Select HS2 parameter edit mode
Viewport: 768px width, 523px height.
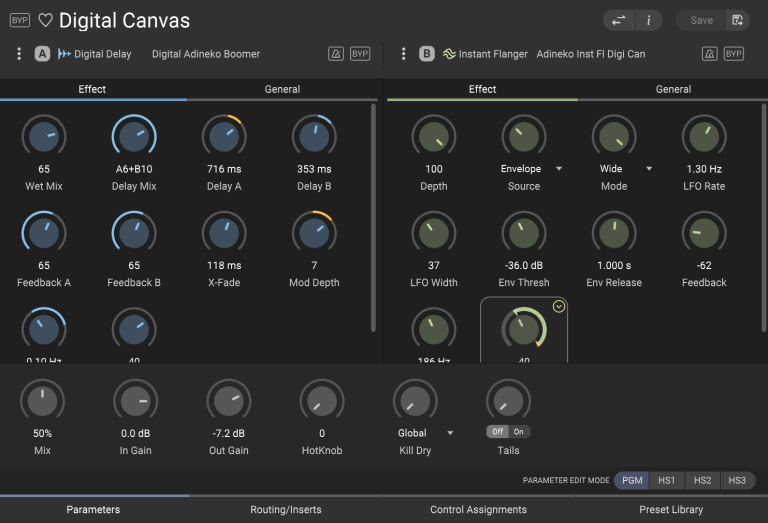pyautogui.click(x=702, y=480)
